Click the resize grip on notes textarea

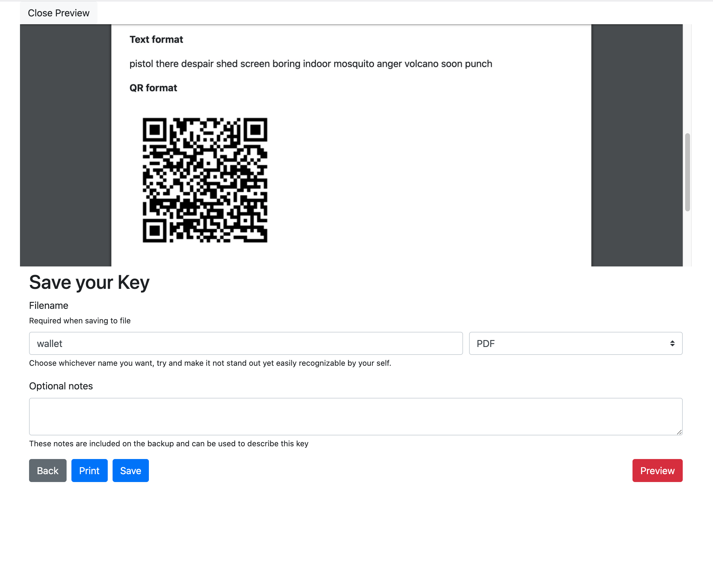[x=679, y=432]
